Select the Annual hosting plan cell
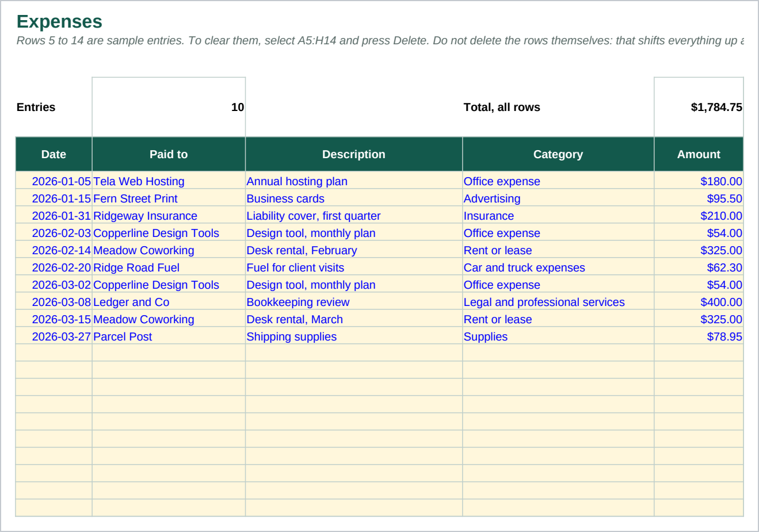Viewport: 759px width, 532px height. click(x=354, y=181)
